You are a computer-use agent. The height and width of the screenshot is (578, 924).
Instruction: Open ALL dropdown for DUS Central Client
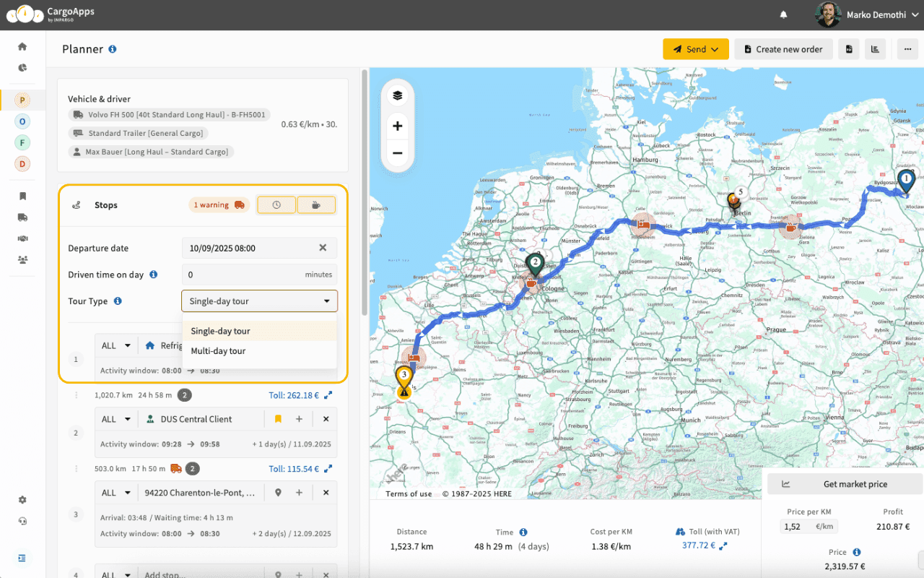[115, 419]
